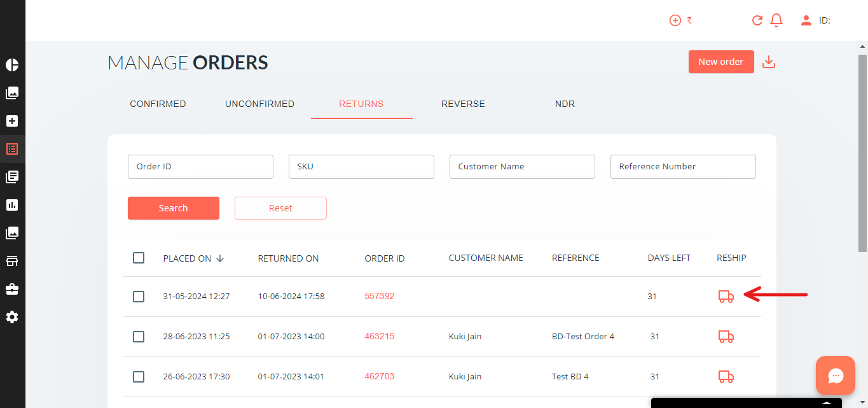
Task: Click the add wallet balance plus icon
Action: point(675,20)
